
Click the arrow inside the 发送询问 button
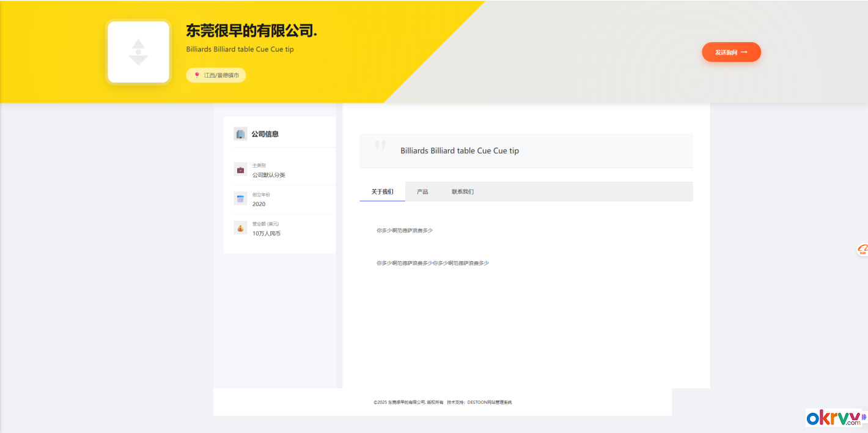point(744,53)
